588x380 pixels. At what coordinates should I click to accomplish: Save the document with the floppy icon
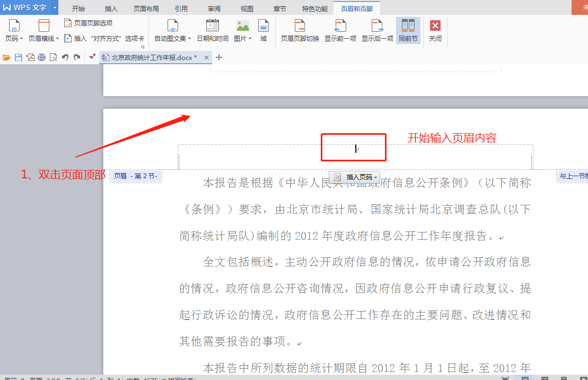tap(19, 57)
